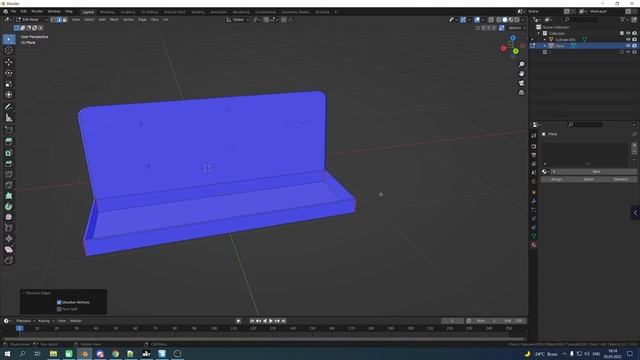Activate the Knife tool
Viewport: 640px width, 360px height.
click(9, 185)
